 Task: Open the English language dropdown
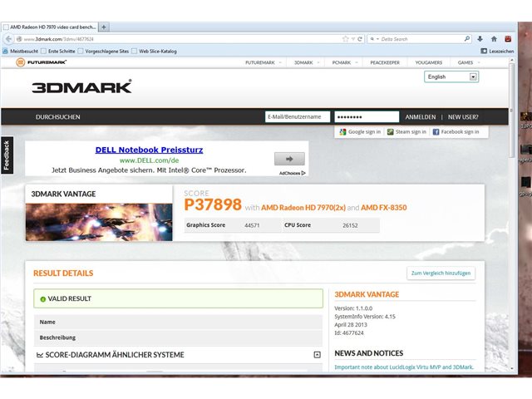pyautogui.click(x=451, y=77)
